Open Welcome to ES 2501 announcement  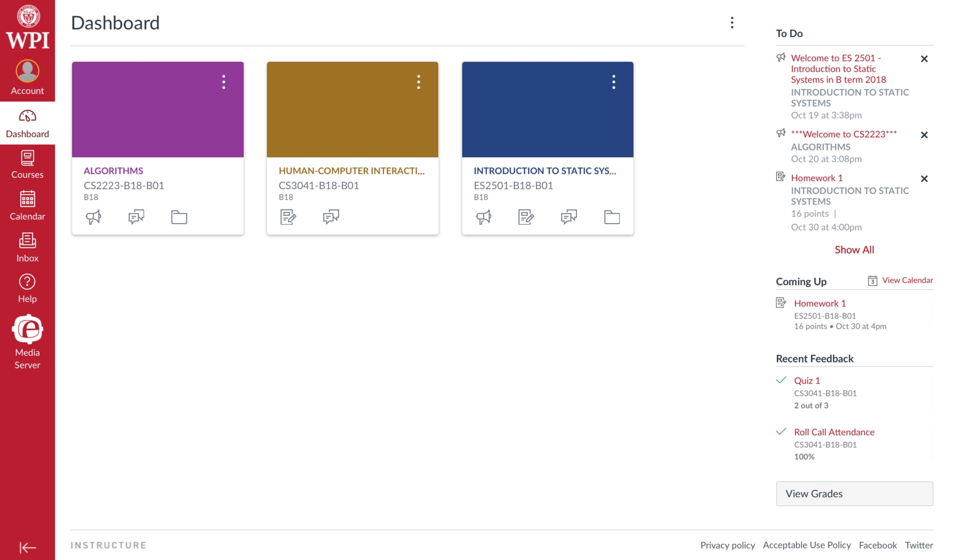(x=838, y=69)
